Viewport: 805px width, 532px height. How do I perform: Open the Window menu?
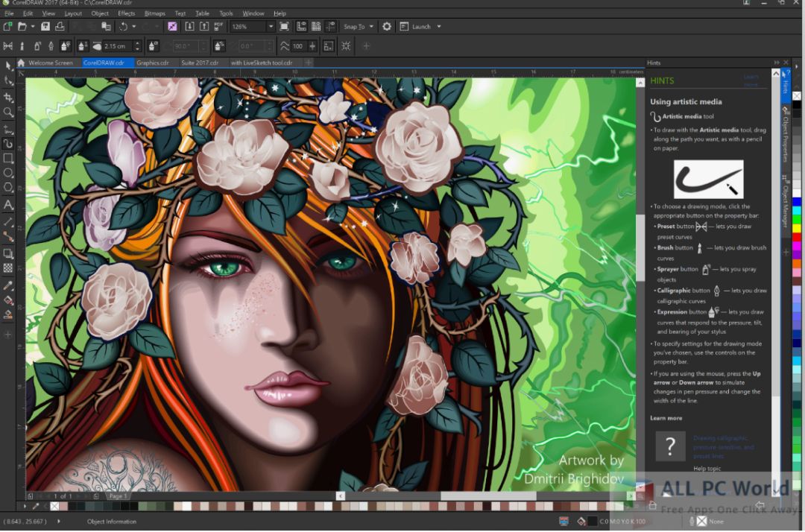(253, 13)
